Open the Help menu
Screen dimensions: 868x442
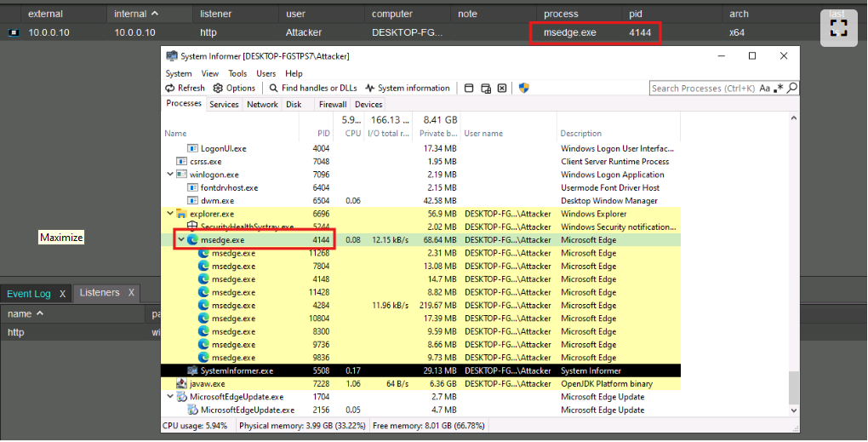click(294, 73)
